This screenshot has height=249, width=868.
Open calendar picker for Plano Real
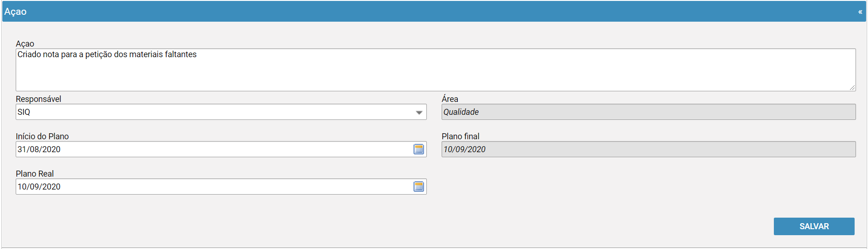pos(419,186)
